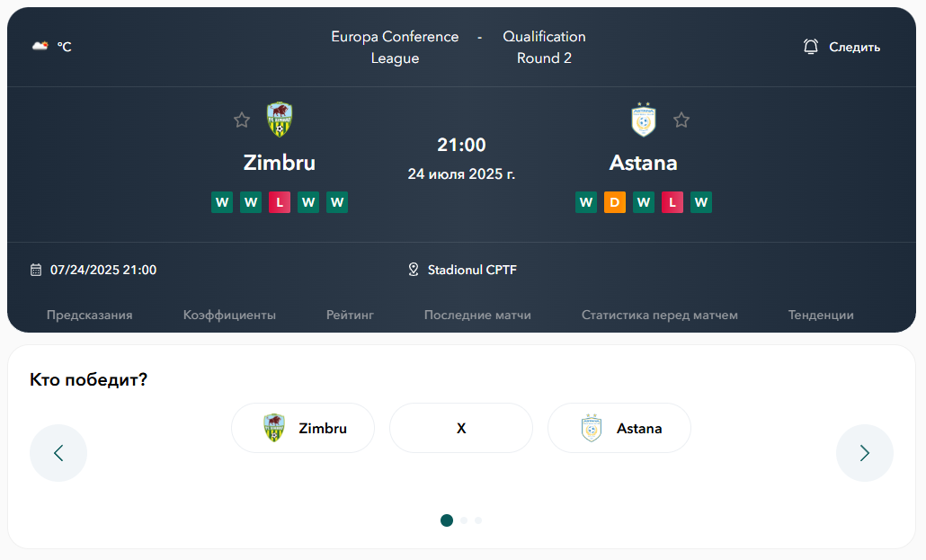This screenshot has height=560, width=926.
Task: Select the second carousel pagination dot
Action: [x=464, y=520]
